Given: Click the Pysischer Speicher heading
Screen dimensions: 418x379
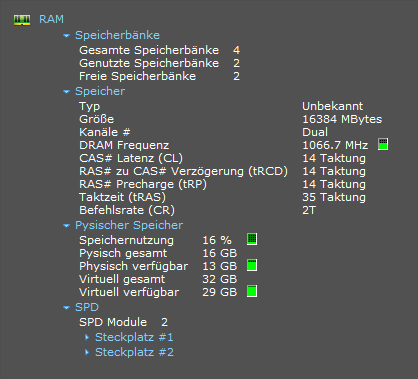Looking at the screenshot, I should 129,225.
